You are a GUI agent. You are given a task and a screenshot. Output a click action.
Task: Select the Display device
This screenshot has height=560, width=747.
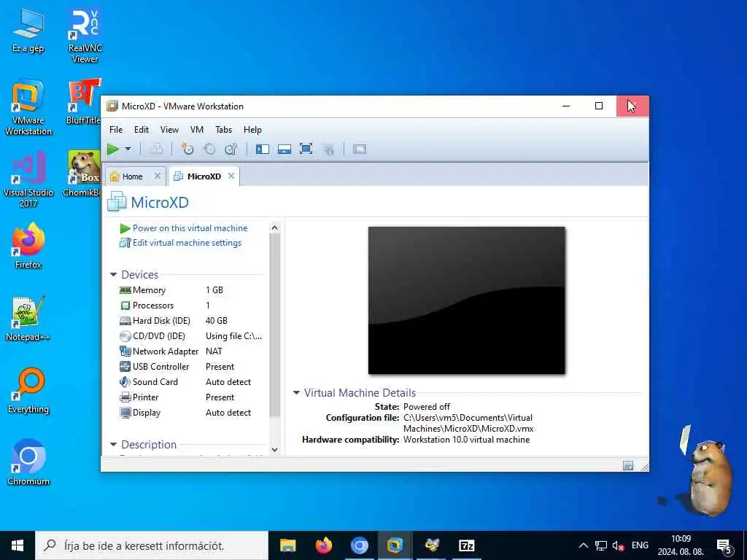point(190,413)
